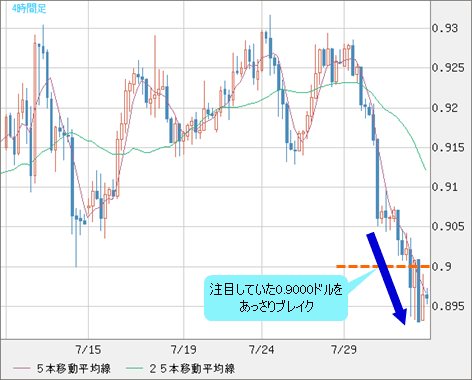Screen dimensions: 472x380
Task: Click the 7/15 date axis label
Action: [88, 350]
